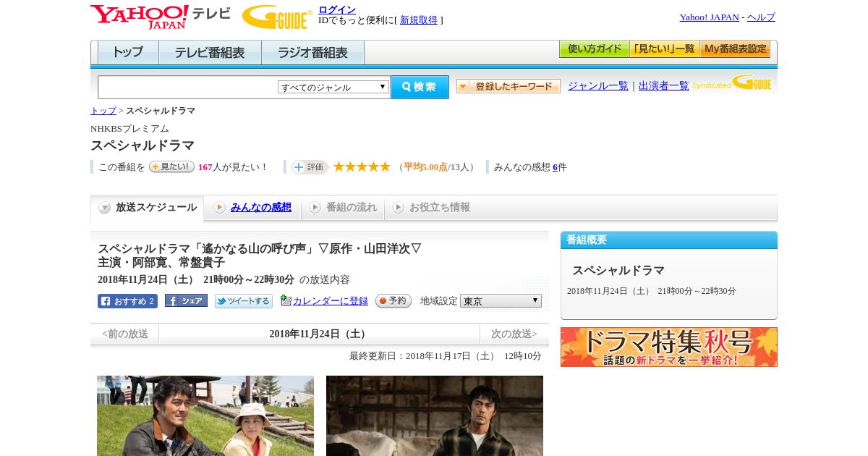Go to <前の放送 previous broadcast
The image size is (868, 456).
(125, 334)
